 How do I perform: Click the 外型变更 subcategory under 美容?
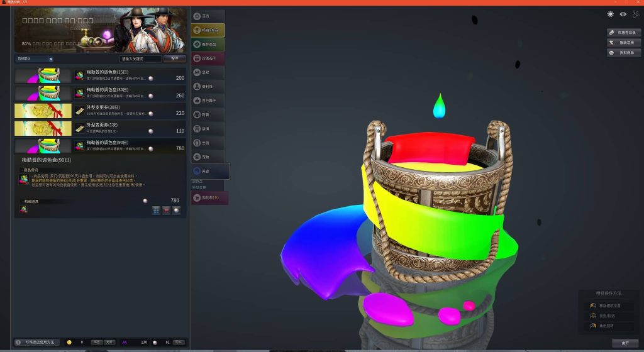(199, 187)
